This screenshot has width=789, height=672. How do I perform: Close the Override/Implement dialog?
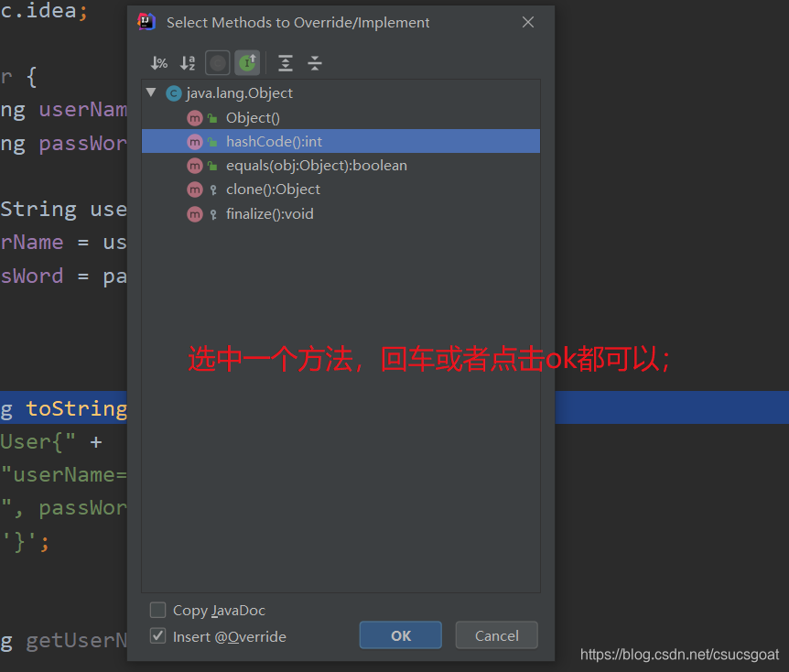click(528, 22)
